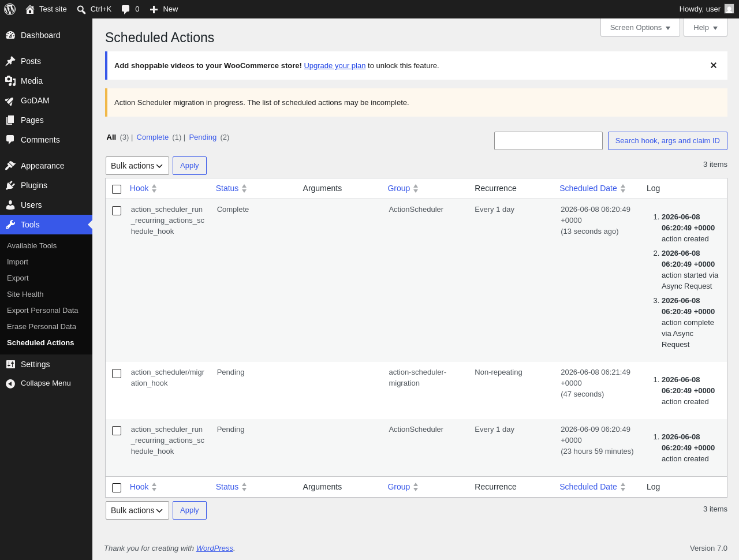The width and height of the screenshot is (739, 560).
Task: Click the plus New icon in admin bar
Action: click(x=154, y=9)
